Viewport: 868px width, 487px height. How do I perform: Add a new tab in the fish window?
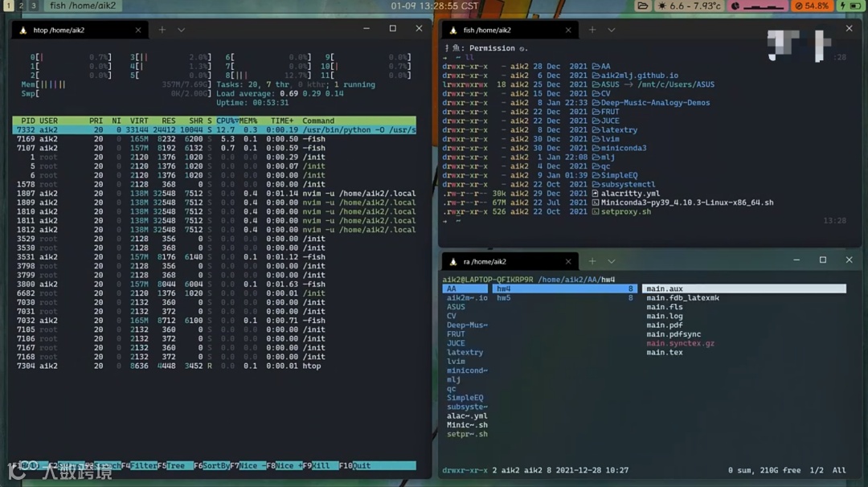coord(592,30)
